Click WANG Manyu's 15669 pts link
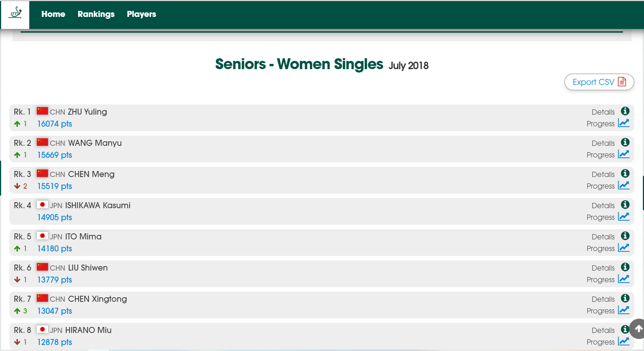 pos(54,155)
